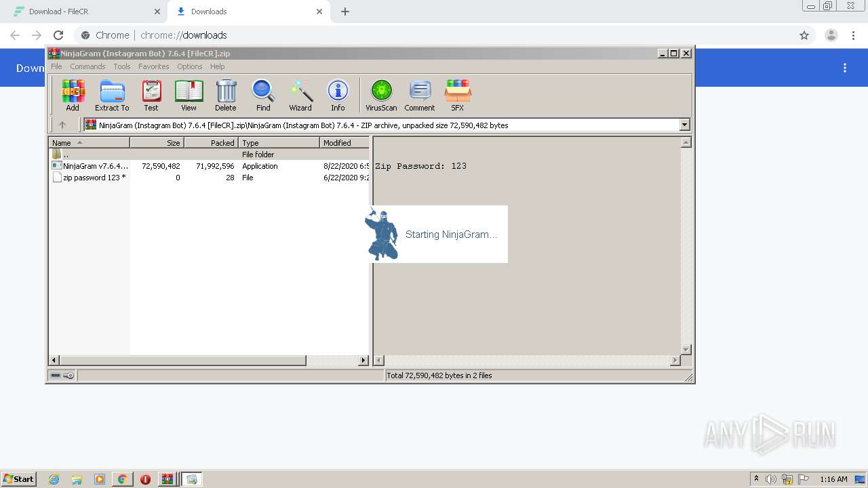The height and width of the screenshot is (488, 868).
Task: Open the View tool in WinRAR
Action: (189, 95)
